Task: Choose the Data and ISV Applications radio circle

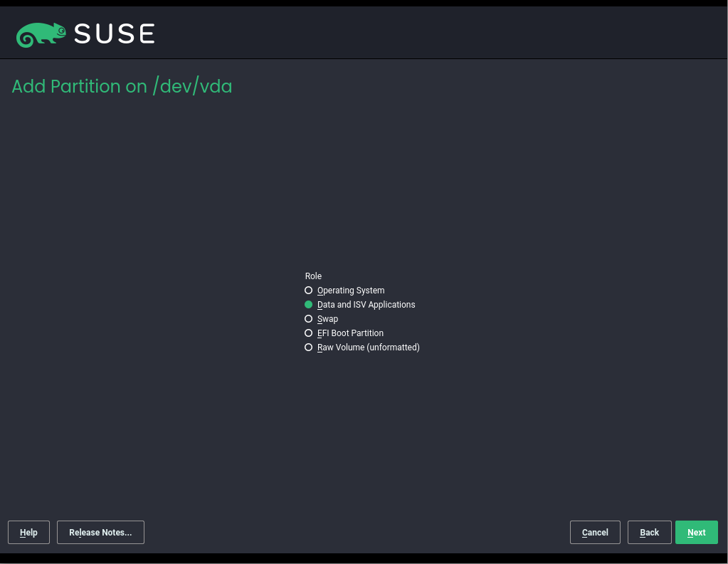Action: [308, 305]
